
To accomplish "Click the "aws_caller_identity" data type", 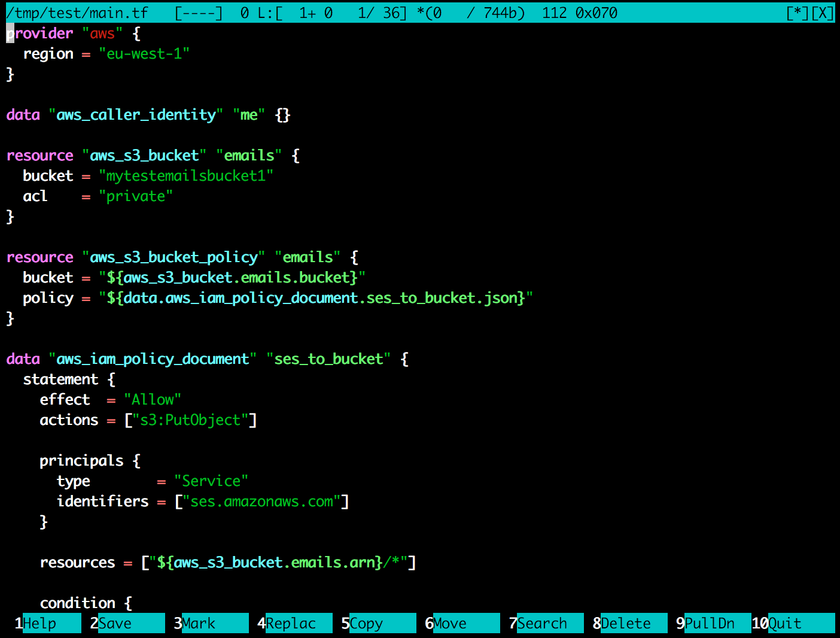I will [x=136, y=115].
